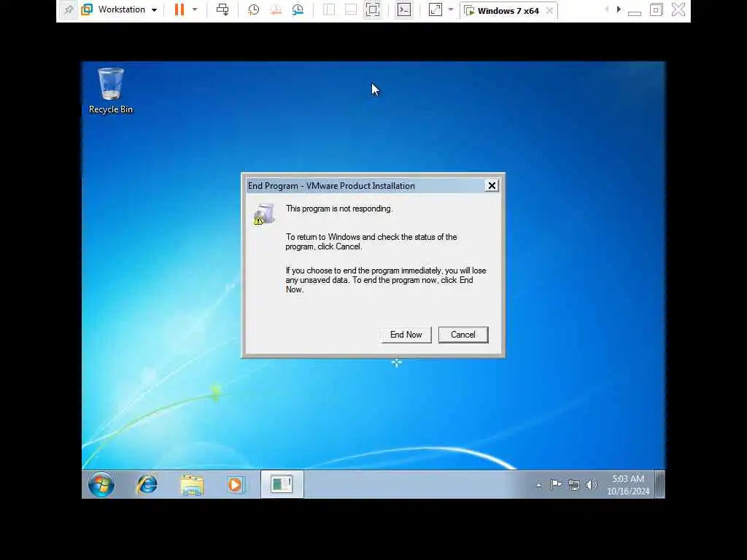Viewport: 747px width, 560px height.
Task: Click End Now in the dialog
Action: (x=406, y=335)
